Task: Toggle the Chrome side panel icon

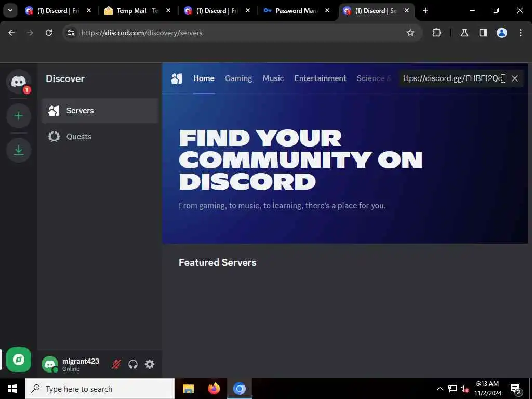Action: [483, 33]
